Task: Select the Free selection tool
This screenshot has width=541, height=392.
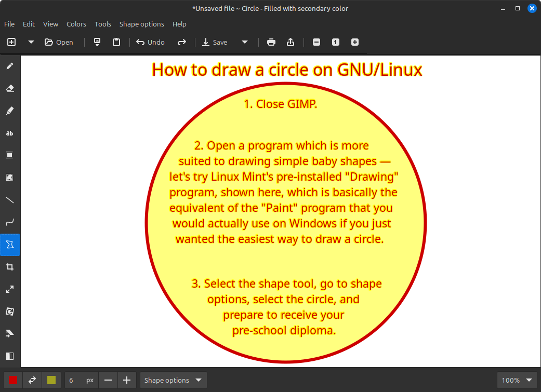Action: click(x=10, y=178)
